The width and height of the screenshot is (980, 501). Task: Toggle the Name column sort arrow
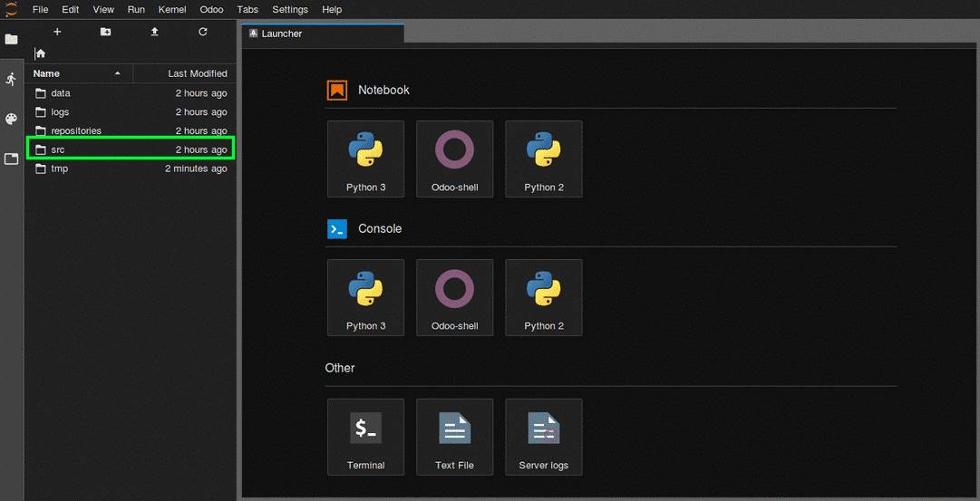click(x=118, y=73)
